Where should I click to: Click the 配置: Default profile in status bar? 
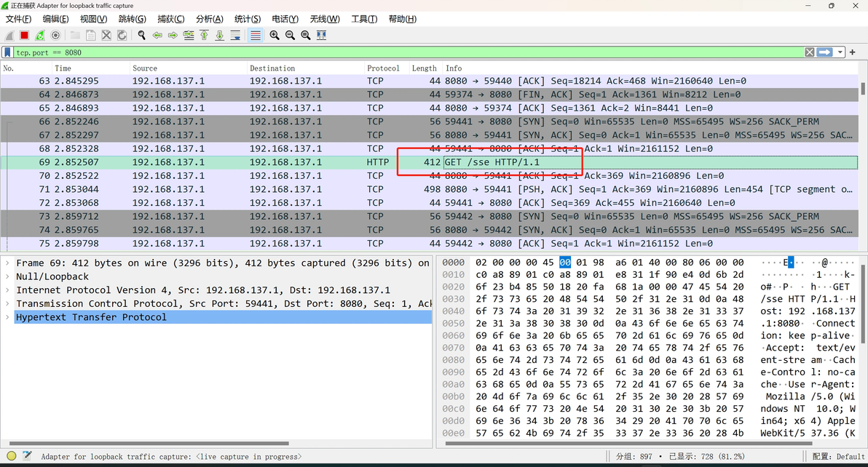click(x=838, y=457)
